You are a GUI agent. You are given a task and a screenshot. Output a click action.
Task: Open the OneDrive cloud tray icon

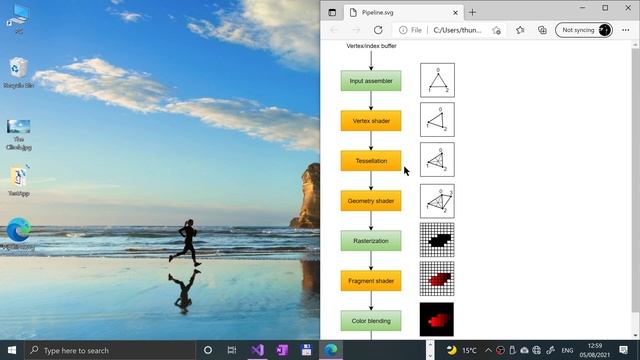pyautogui.click(x=524, y=350)
